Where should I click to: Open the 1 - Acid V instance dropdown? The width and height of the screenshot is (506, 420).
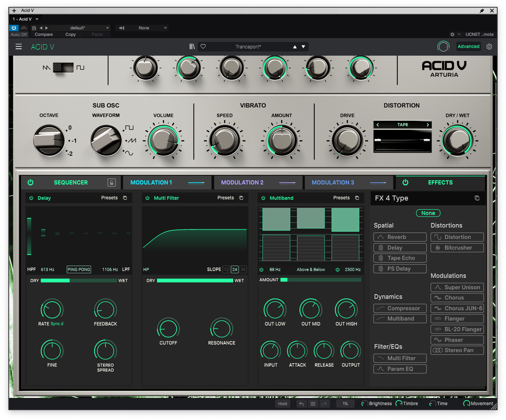pyautogui.click(x=25, y=19)
